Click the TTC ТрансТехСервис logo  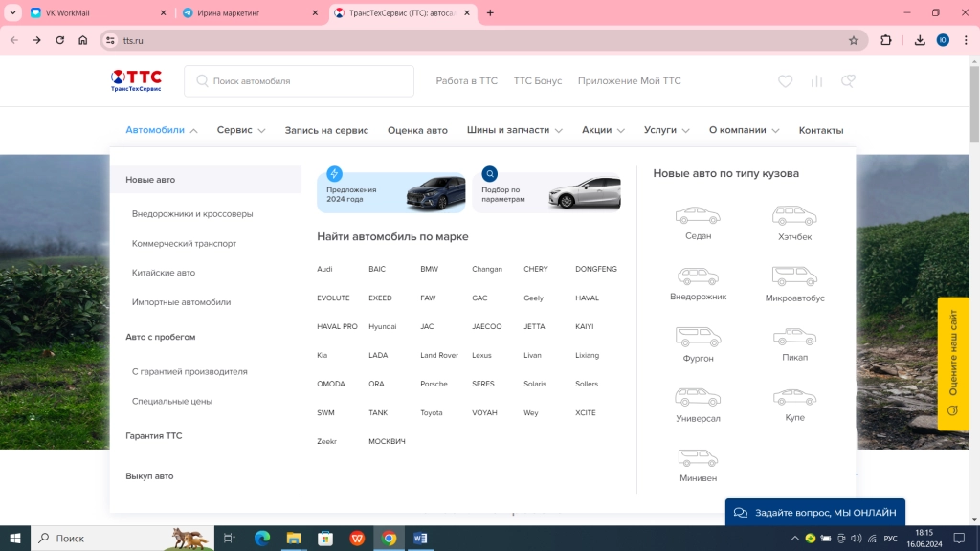[x=136, y=81]
